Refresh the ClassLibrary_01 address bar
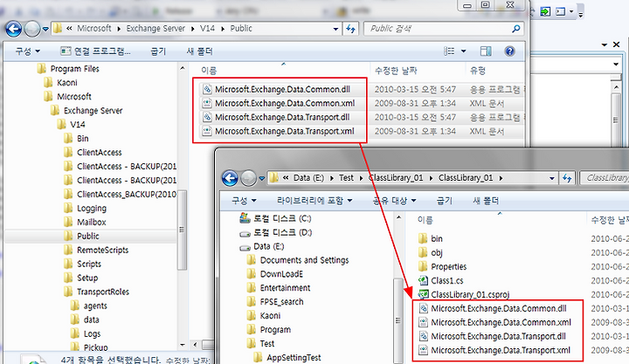Screen dimensions: 629x364 point(567,178)
